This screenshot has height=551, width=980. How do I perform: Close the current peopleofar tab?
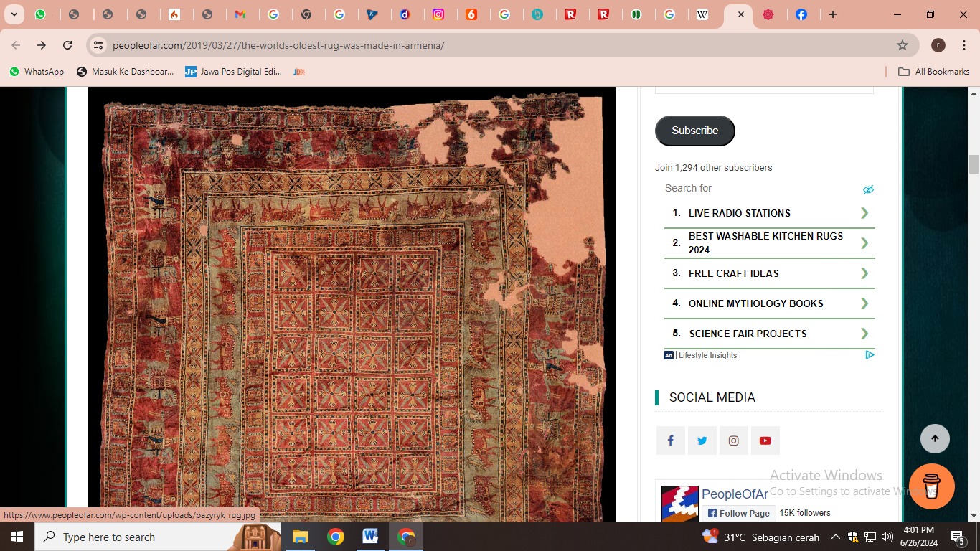pos(740,14)
